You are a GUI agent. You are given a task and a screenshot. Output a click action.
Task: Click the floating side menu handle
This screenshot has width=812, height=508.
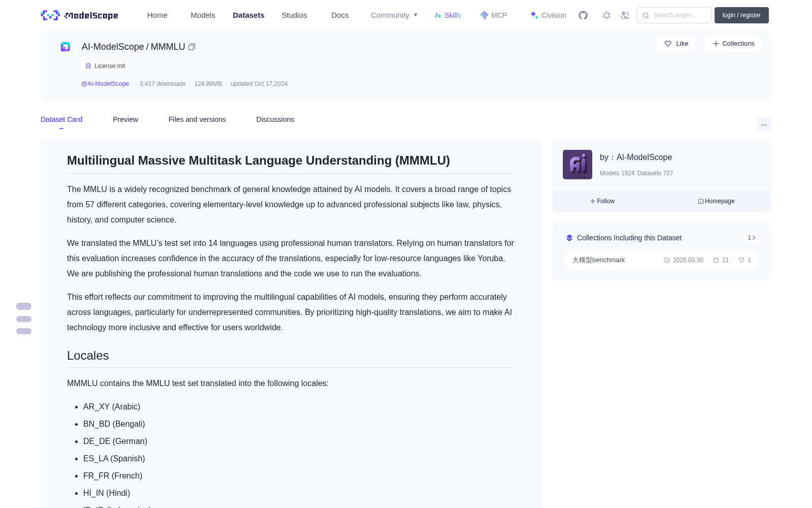[x=24, y=319]
